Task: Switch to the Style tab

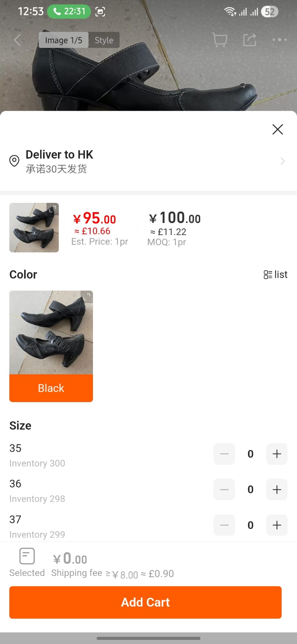Action: tap(104, 40)
